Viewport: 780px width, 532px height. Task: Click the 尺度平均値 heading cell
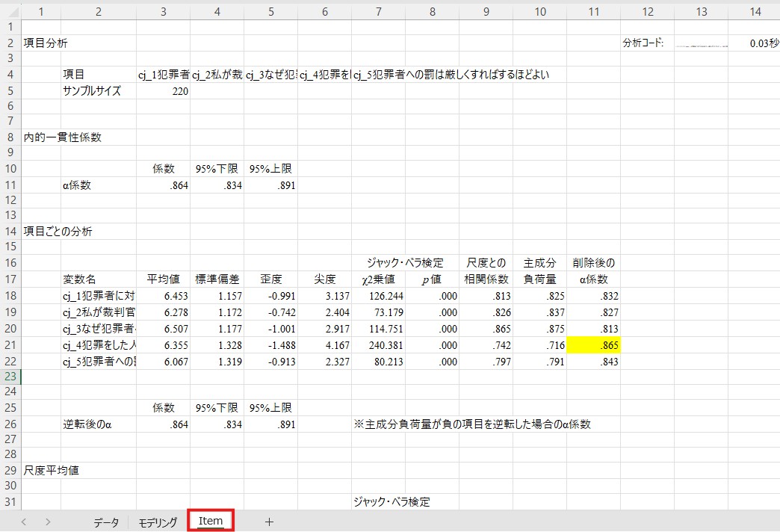click(x=52, y=471)
